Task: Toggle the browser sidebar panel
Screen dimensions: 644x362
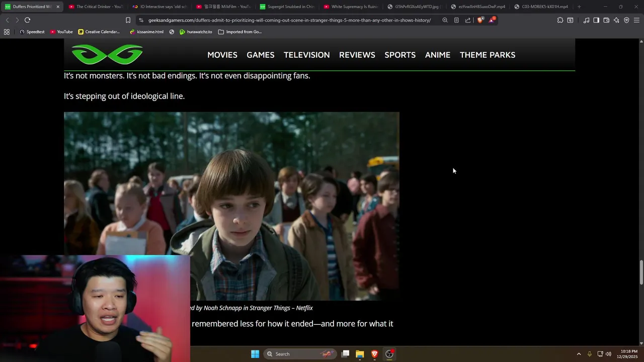Action: pyautogui.click(x=596, y=20)
